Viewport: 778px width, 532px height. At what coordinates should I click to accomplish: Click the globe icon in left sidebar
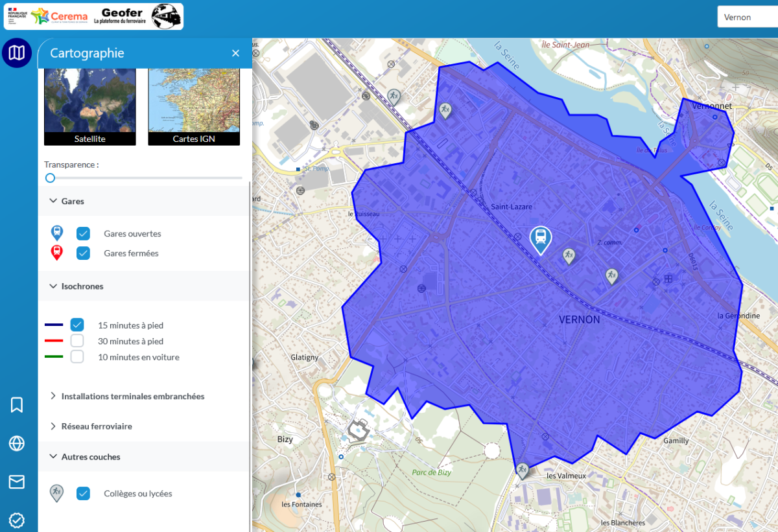(x=17, y=443)
